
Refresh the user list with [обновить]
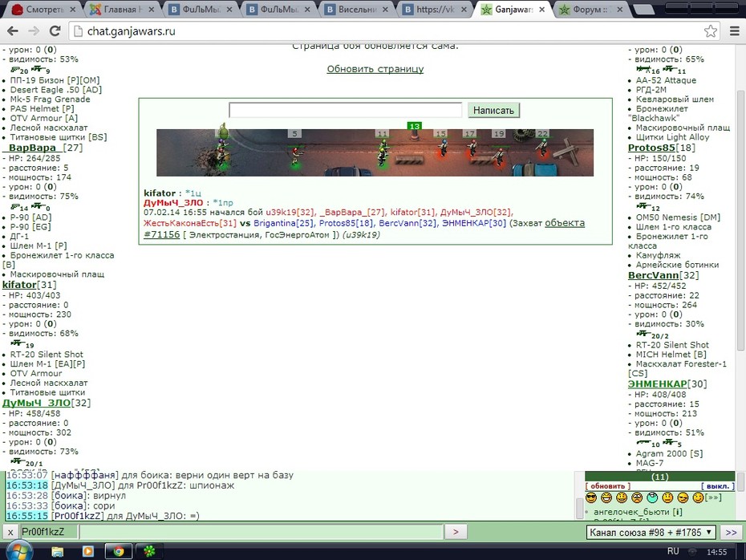608,486
